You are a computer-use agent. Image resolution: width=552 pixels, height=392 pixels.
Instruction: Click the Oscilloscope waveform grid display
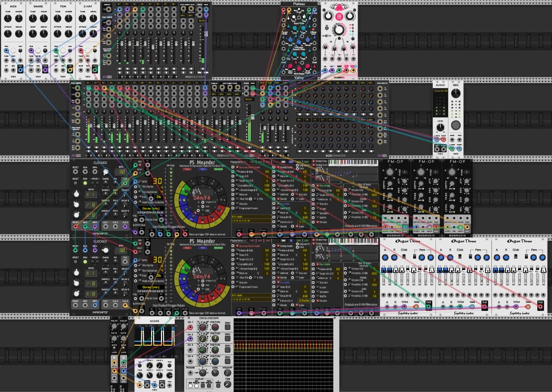click(283, 354)
